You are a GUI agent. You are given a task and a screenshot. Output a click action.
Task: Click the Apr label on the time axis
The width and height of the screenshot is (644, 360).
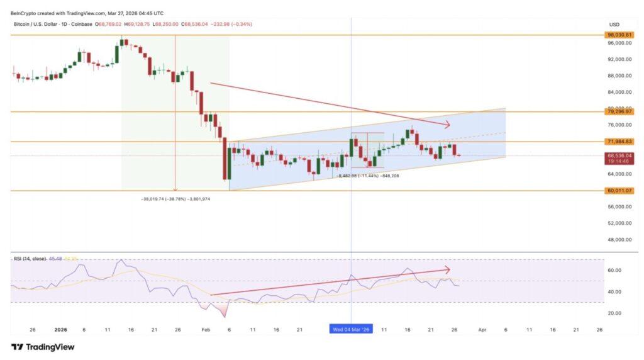(x=482, y=329)
